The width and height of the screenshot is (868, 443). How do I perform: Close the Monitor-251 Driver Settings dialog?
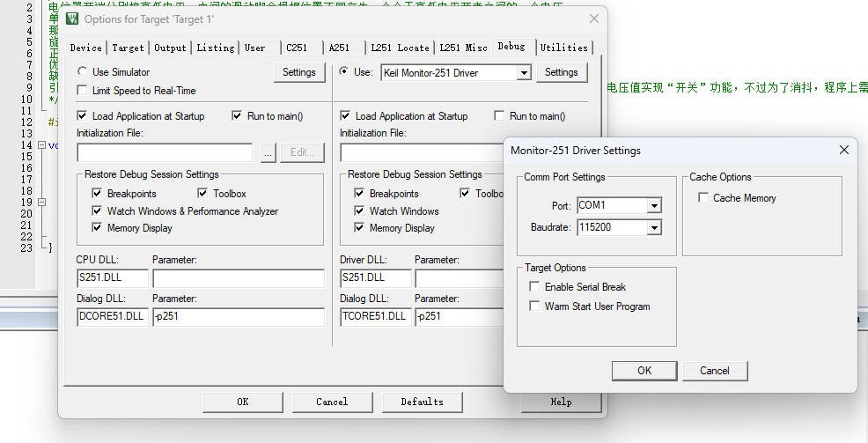843,150
